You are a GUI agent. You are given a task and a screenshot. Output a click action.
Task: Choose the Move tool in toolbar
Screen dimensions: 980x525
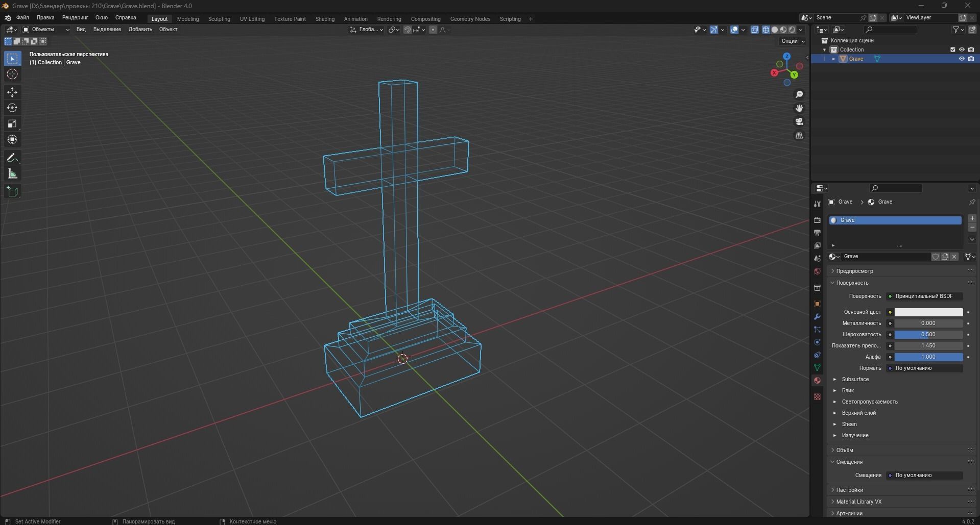(x=12, y=92)
